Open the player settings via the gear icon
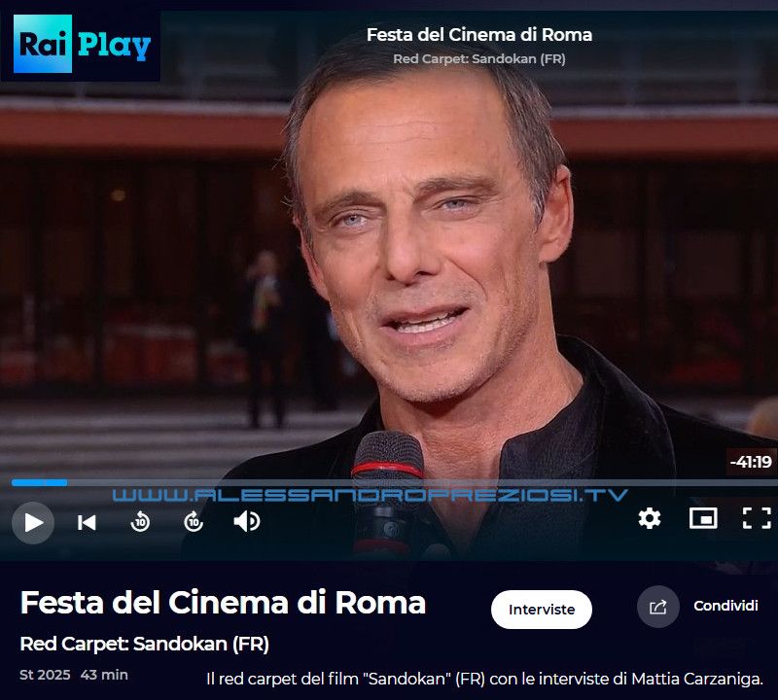Screen dimensions: 778x700 click(650, 518)
